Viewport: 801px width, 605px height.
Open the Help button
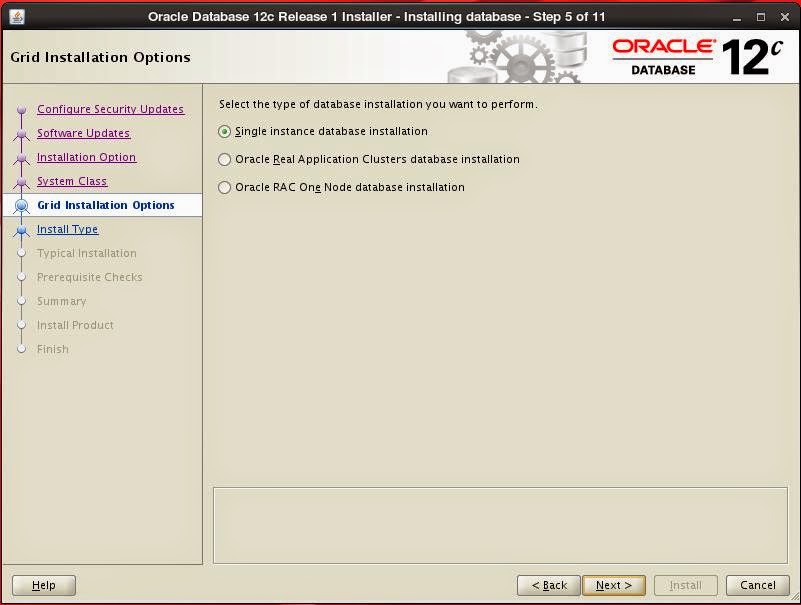43,585
